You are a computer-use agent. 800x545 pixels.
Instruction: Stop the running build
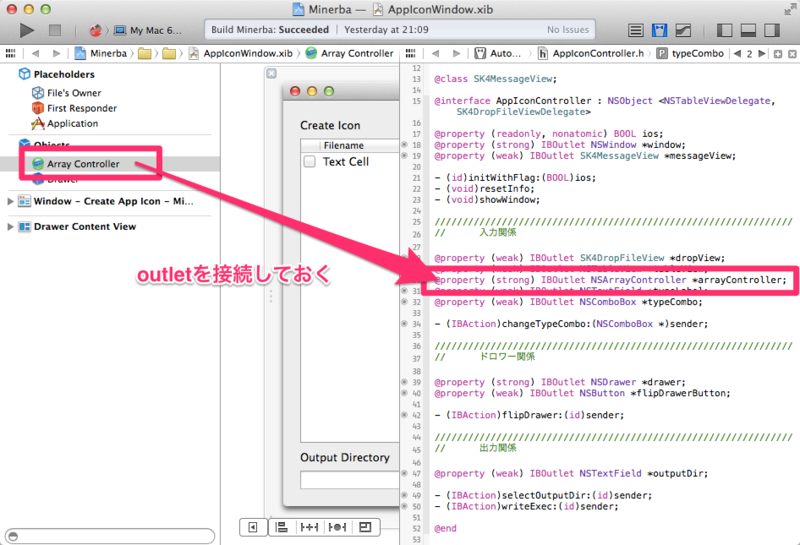tap(55, 30)
